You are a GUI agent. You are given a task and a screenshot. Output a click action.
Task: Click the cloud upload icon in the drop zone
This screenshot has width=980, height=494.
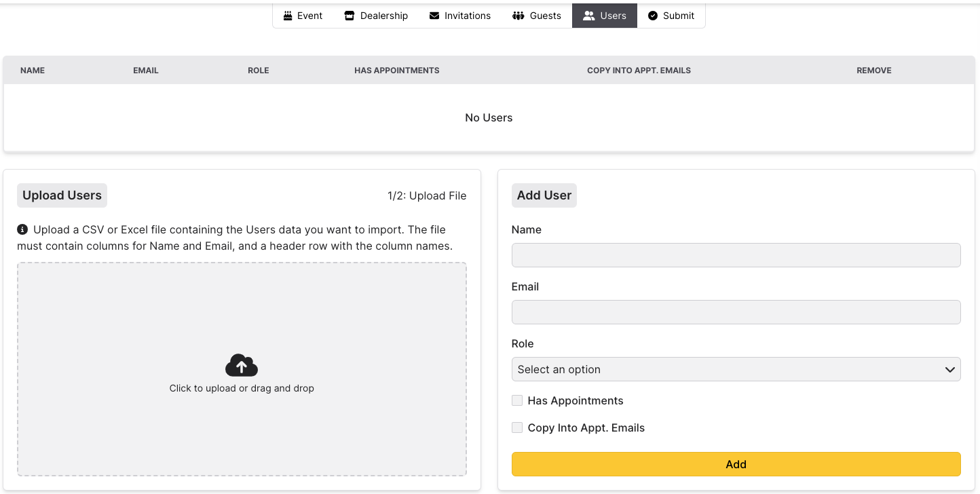click(x=242, y=364)
